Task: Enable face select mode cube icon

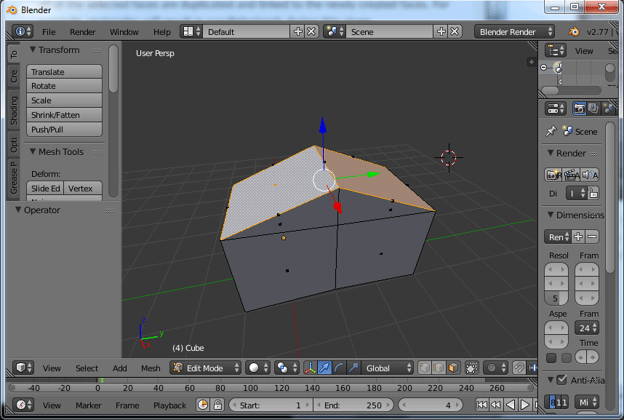Action: [x=454, y=368]
